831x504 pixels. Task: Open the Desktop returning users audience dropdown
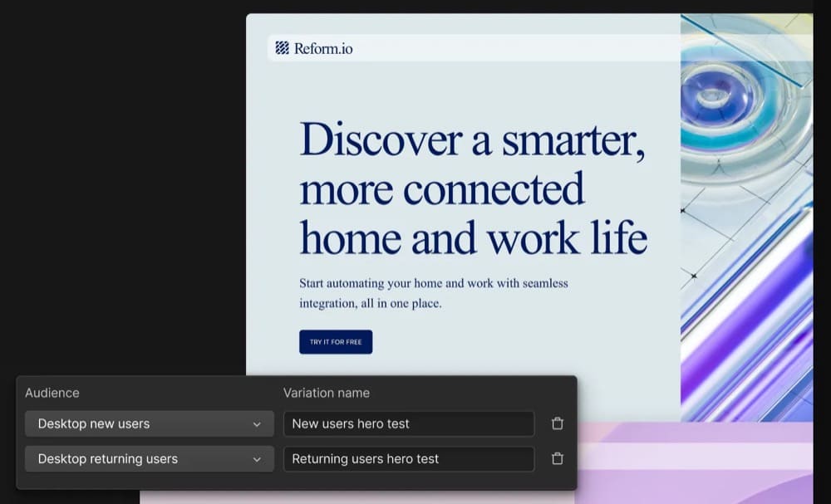click(x=150, y=458)
